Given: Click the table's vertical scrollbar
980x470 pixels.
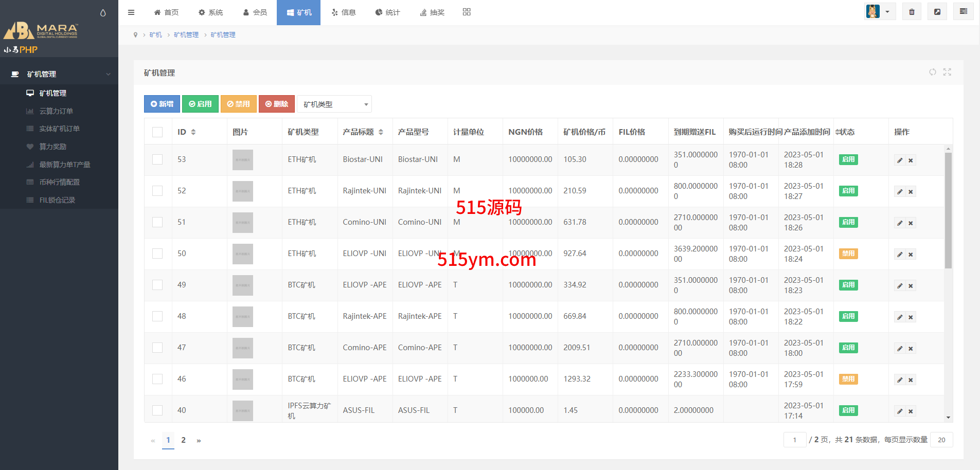Looking at the screenshot, I should [x=948, y=211].
